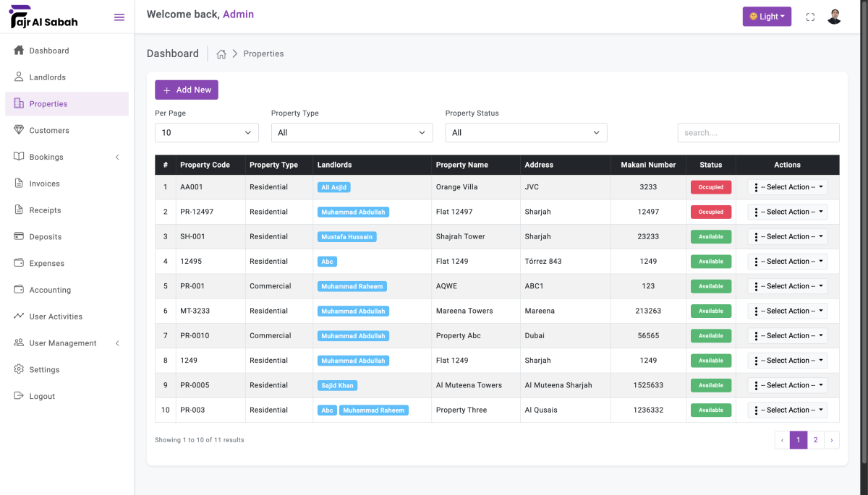This screenshot has height=495, width=868.
Task: Click the Settings gear icon in sidebar
Action: pos(19,369)
